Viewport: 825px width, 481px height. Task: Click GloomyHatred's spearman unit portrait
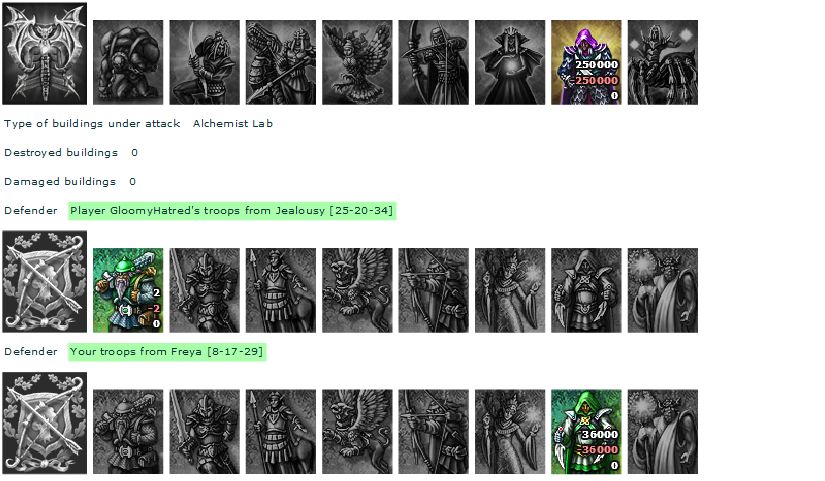[x=281, y=290]
